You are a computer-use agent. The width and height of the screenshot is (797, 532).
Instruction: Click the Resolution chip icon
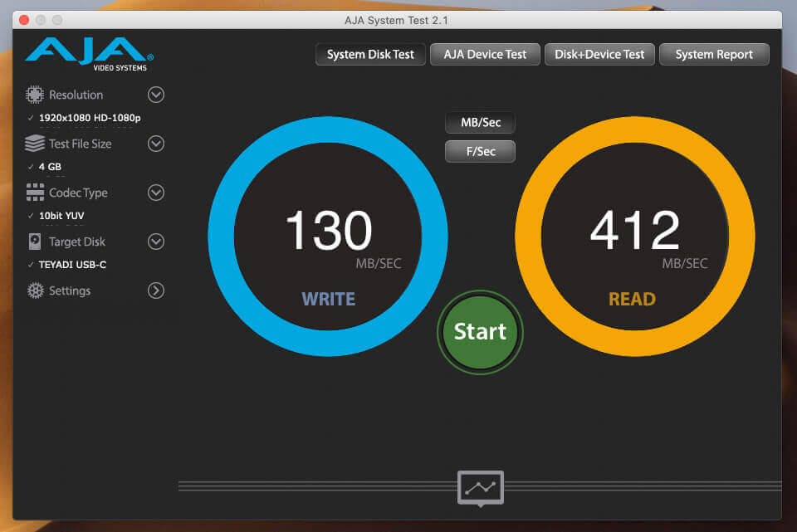35,95
